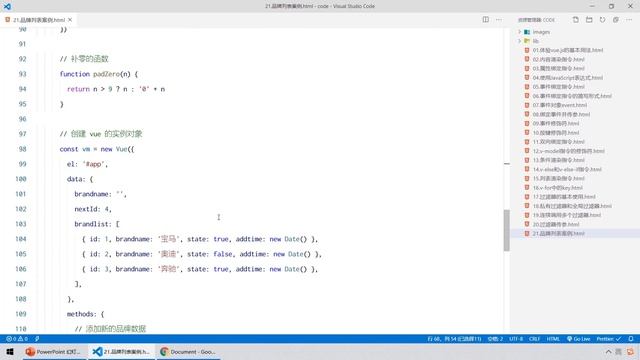Open file 09.事件修饰符.html
The image size is (640, 360).
tap(556, 123)
